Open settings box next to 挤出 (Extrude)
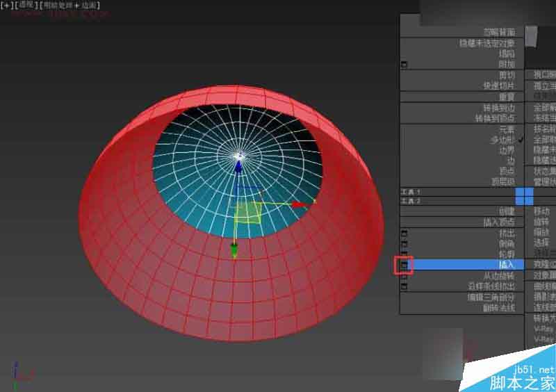The width and height of the screenshot is (556, 392). (404, 234)
